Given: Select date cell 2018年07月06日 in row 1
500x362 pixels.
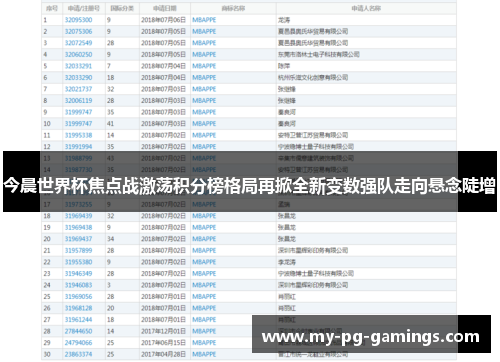Looking at the screenshot, I should 163,20.
